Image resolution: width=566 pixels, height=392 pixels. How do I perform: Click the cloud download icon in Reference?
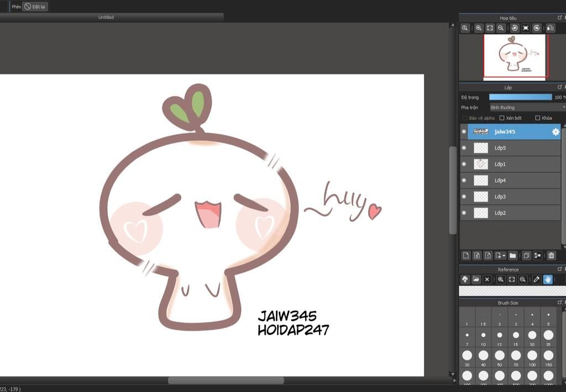coord(465,279)
